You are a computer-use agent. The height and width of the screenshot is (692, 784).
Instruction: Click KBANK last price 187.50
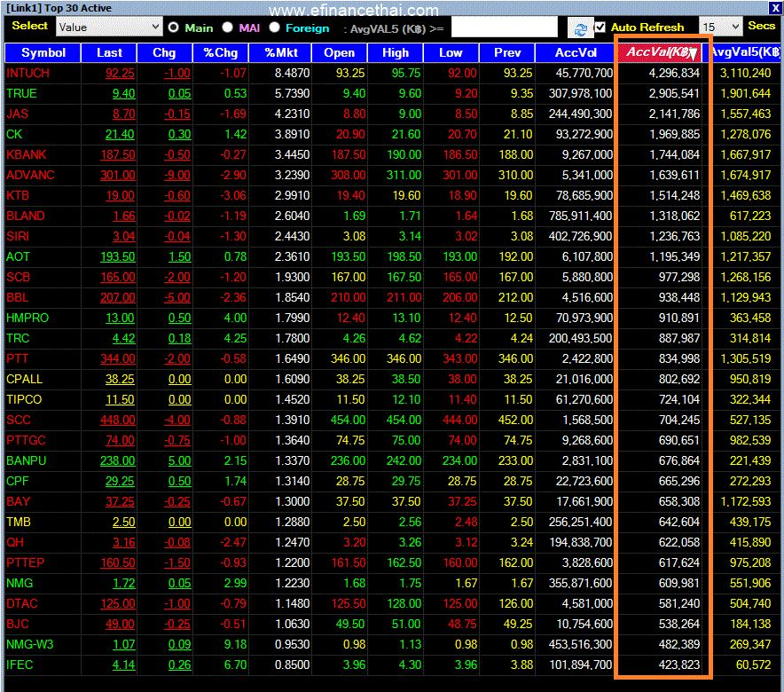pos(118,155)
